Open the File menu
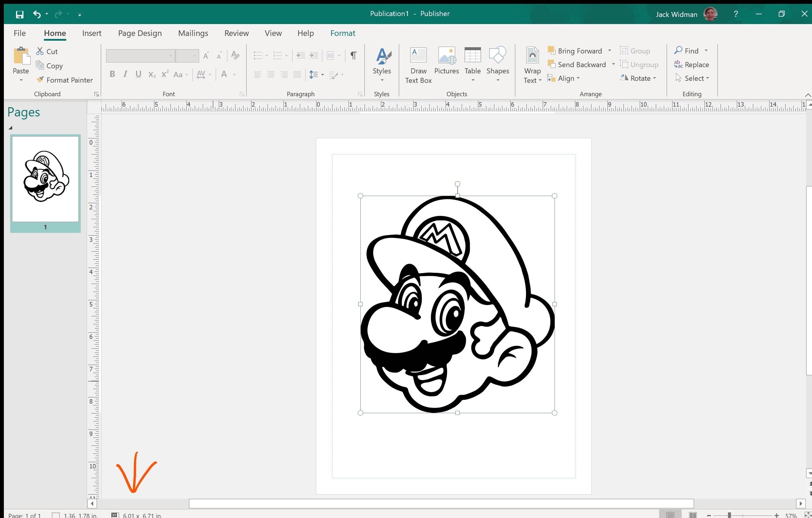Screen dimensions: 812x518 pos(20,33)
